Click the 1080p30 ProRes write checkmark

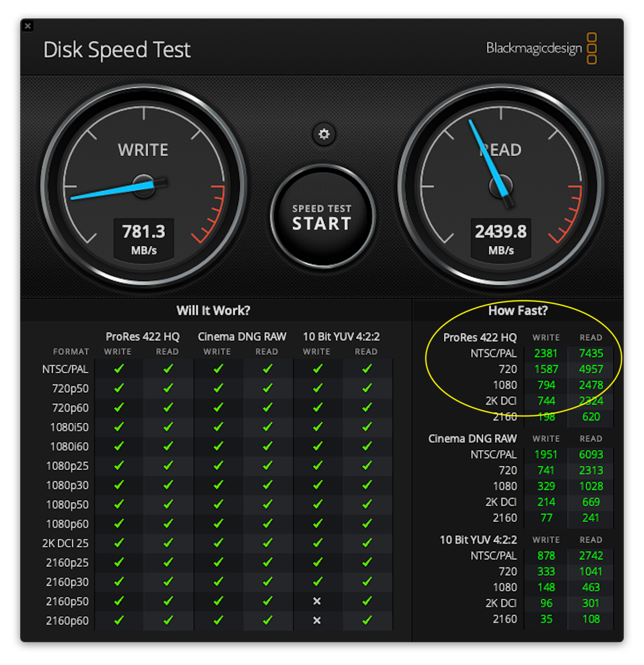[x=119, y=485]
